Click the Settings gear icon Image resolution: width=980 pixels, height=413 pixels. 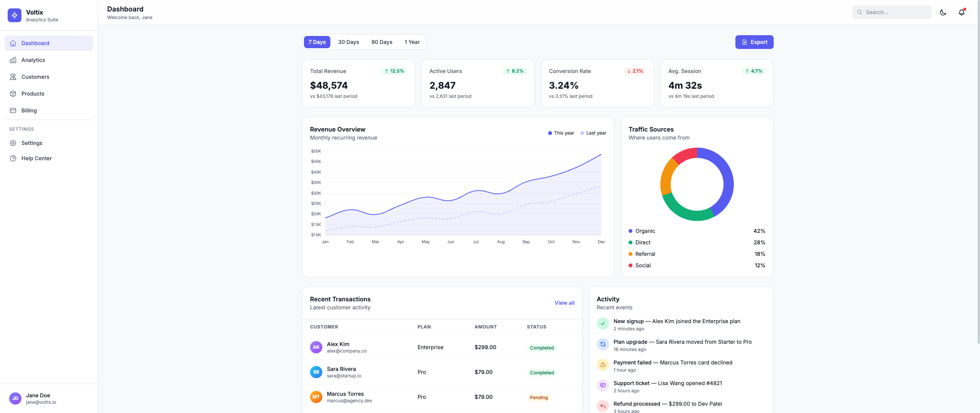point(13,143)
